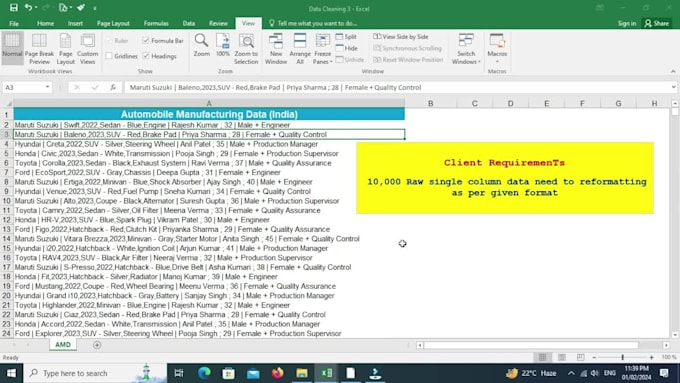Expand the Name Box dropdown
Image resolution: width=680 pixels, height=383 pixels.
tap(47, 87)
